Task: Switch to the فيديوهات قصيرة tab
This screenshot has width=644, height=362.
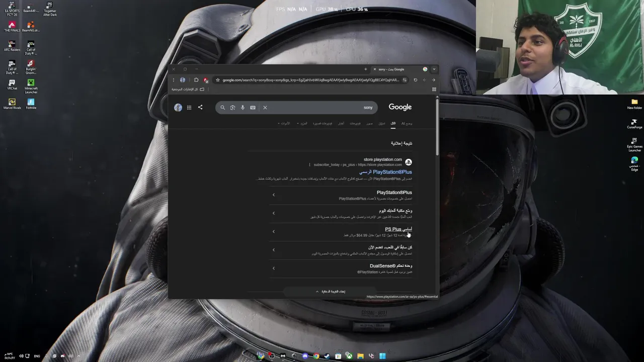Action: tap(323, 123)
